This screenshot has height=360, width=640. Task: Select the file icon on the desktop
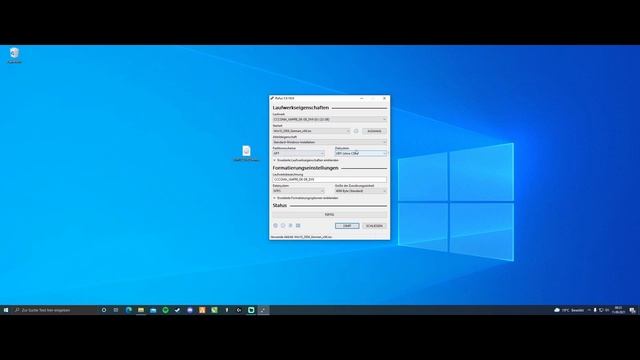[x=246, y=153]
